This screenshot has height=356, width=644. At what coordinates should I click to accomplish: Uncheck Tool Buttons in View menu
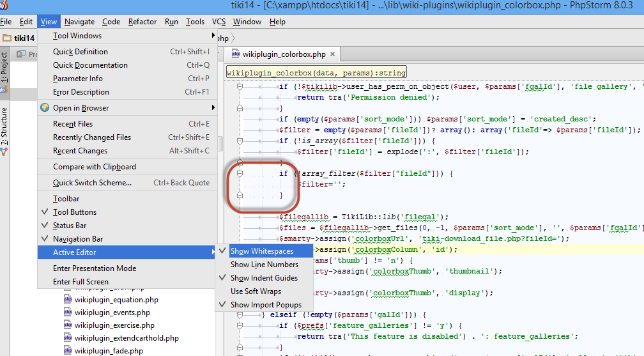click(127, 212)
